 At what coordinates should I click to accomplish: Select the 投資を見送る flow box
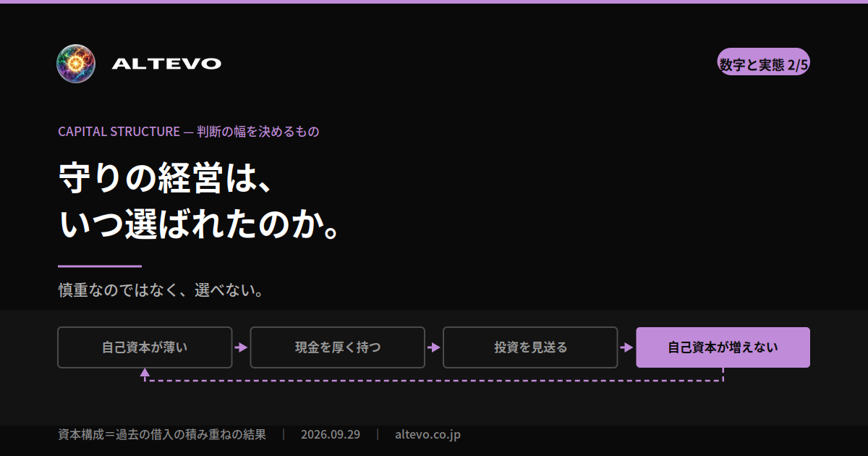(x=530, y=347)
